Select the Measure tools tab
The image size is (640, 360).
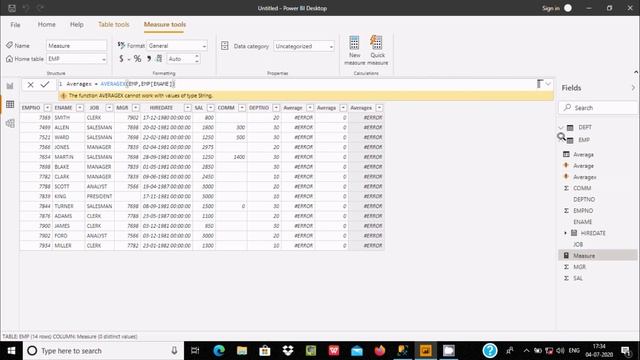pyautogui.click(x=165, y=24)
